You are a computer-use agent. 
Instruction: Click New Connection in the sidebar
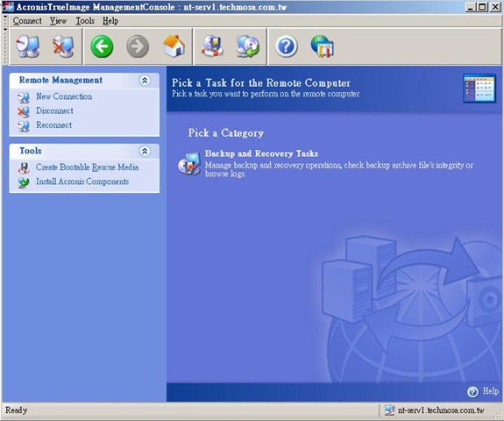64,96
